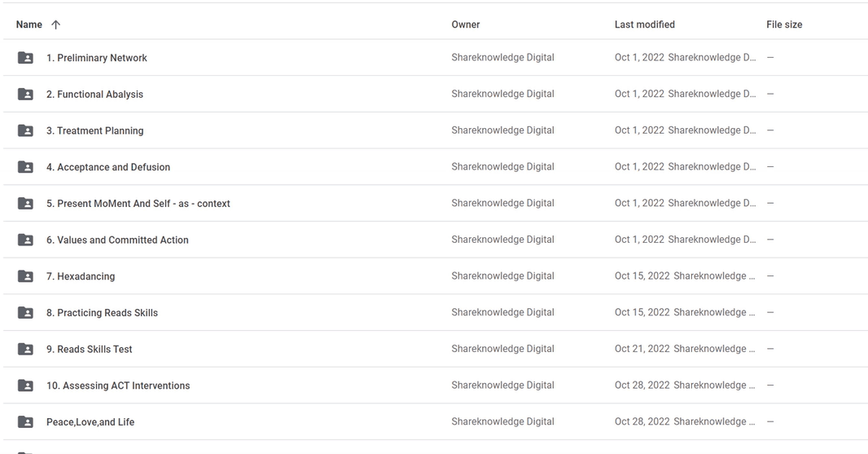Click folder icon for Practicing Reads Skills
Image resolution: width=868 pixels, height=454 pixels.
tap(26, 313)
